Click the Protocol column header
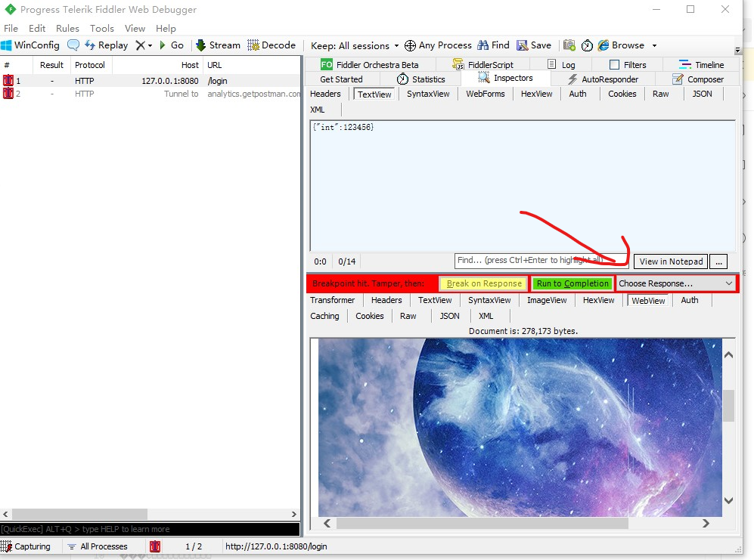 pos(91,65)
